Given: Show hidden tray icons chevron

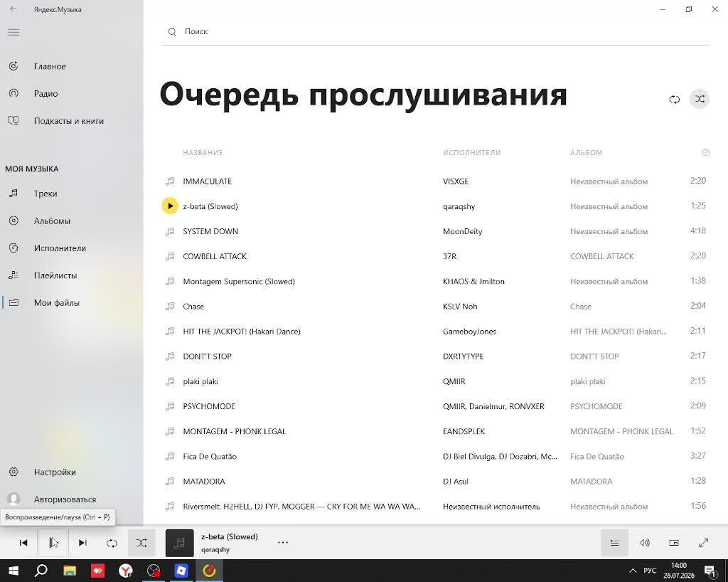Looking at the screenshot, I should tap(632, 571).
